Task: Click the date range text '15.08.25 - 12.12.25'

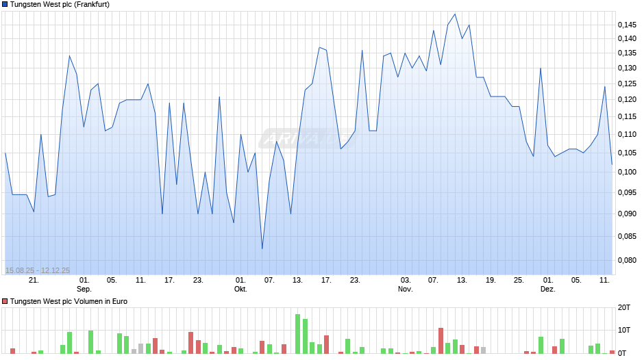Action: click(x=38, y=270)
